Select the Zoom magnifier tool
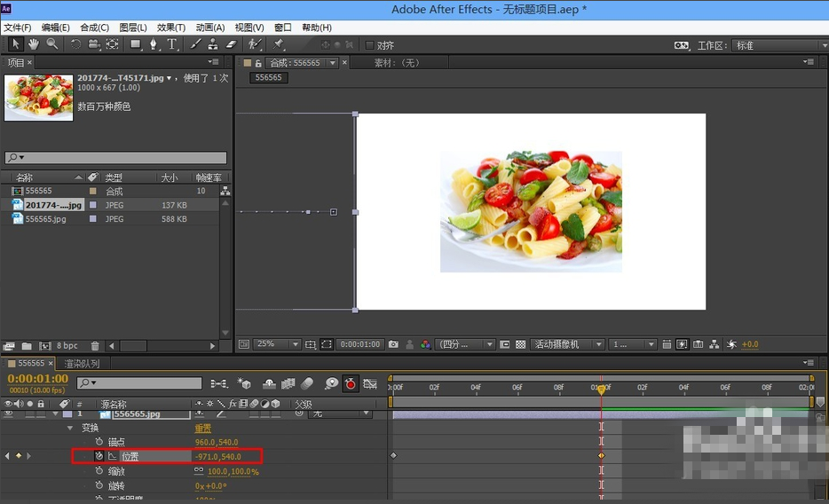Viewport: 829px width, 504px height. (x=52, y=44)
